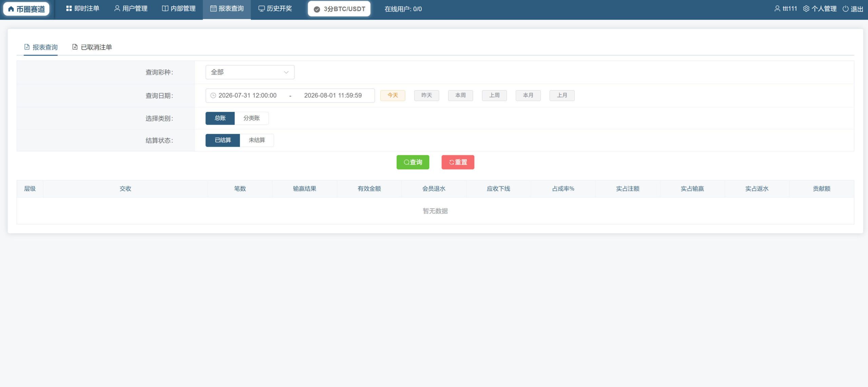Image resolution: width=868 pixels, height=387 pixels.
Task: Click the 有效金额 column header
Action: (369, 189)
